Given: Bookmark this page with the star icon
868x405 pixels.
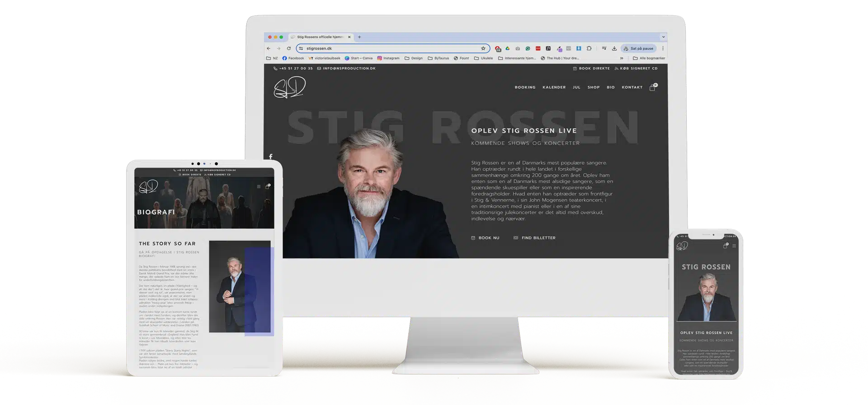Looking at the screenshot, I should point(483,48).
